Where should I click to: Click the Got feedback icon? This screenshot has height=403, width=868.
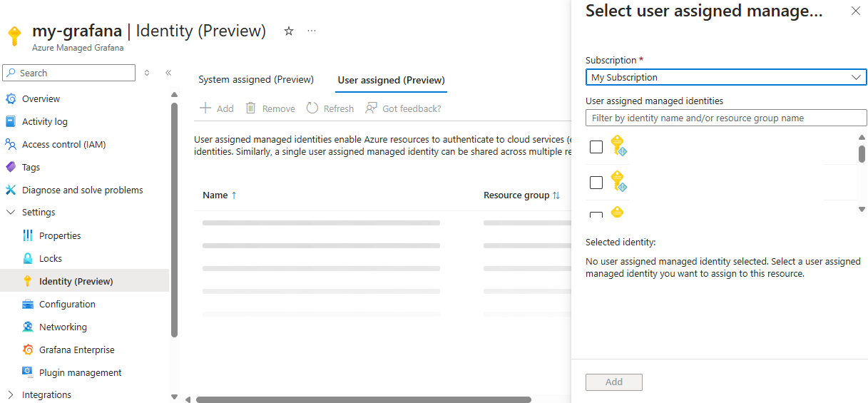(372, 108)
